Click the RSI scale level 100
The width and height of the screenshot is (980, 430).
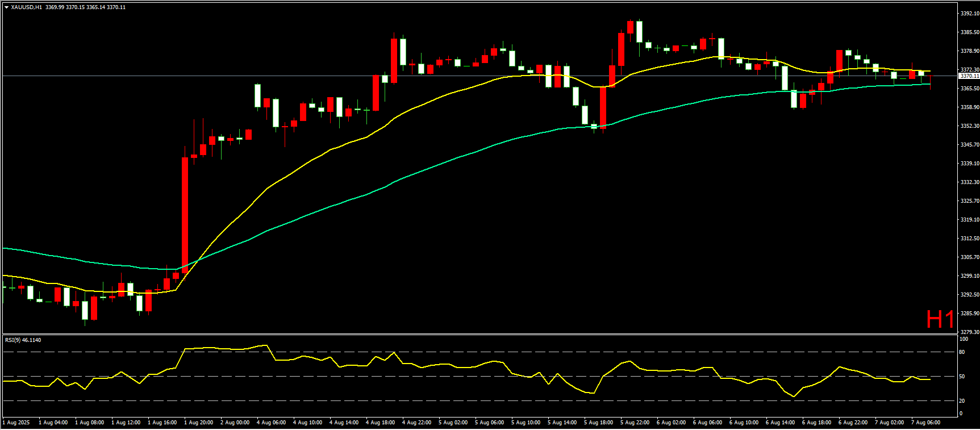coord(964,339)
